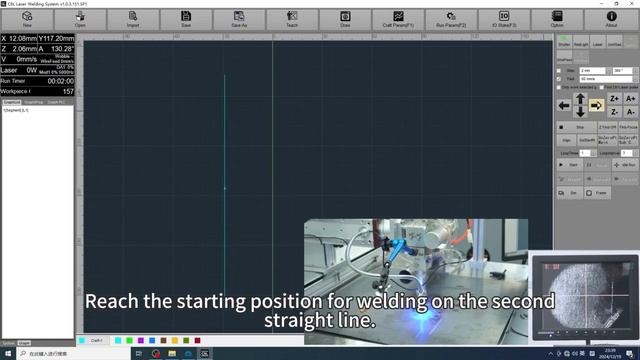Screen dimensions: 640x360
Task: Select the first tab of the left list panel
Action: click(x=12, y=102)
